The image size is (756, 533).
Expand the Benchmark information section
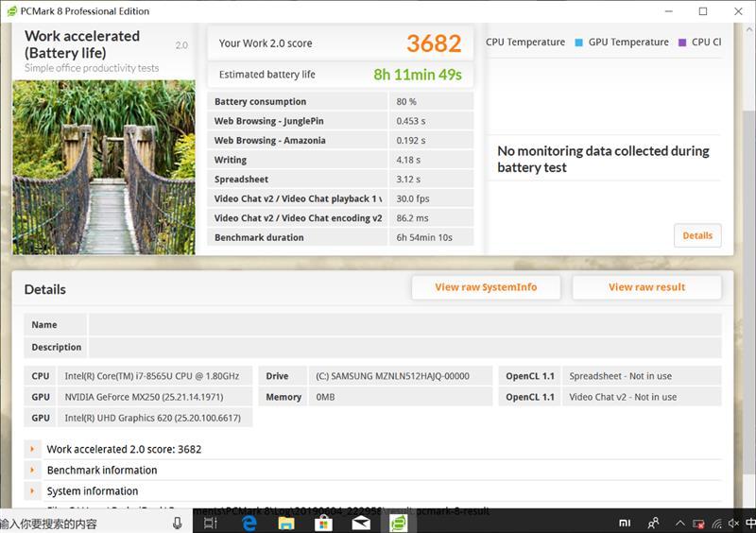[32, 470]
